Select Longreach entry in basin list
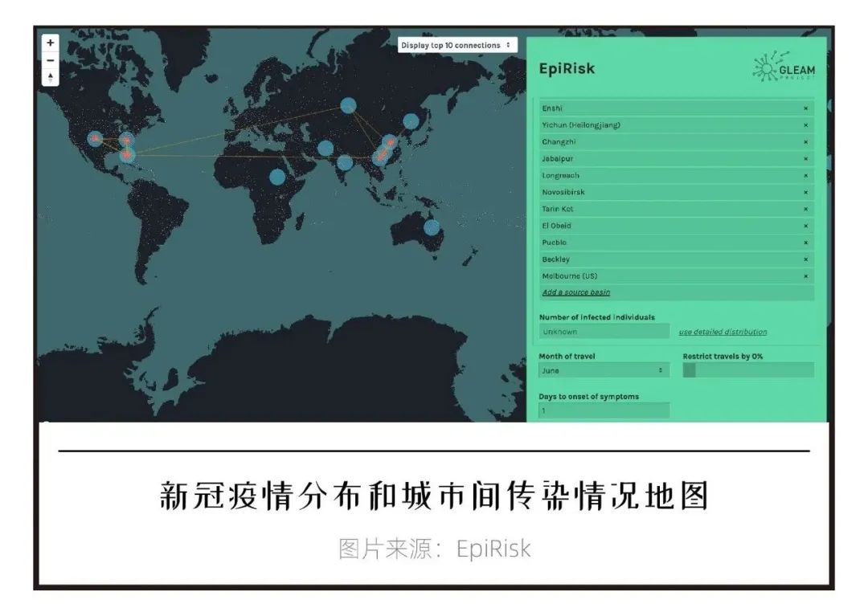 click(677, 175)
